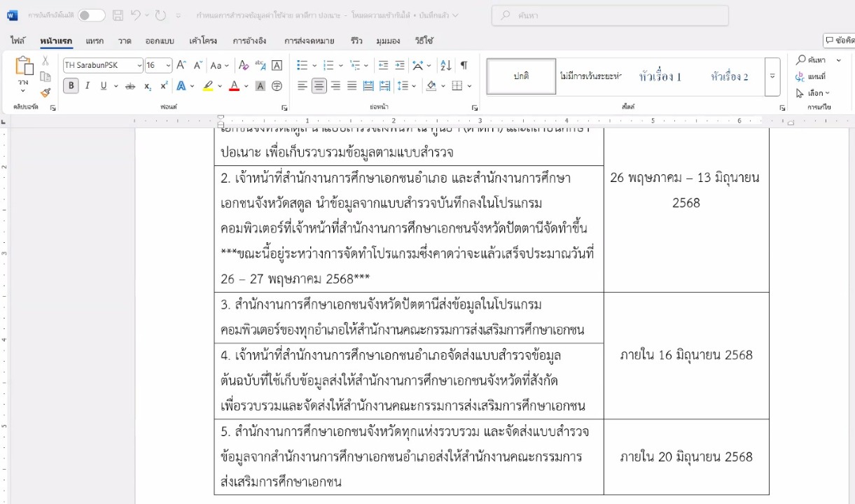The height and width of the screenshot is (504, 855).
Task: Click the Copy icon
Action: 46,76
